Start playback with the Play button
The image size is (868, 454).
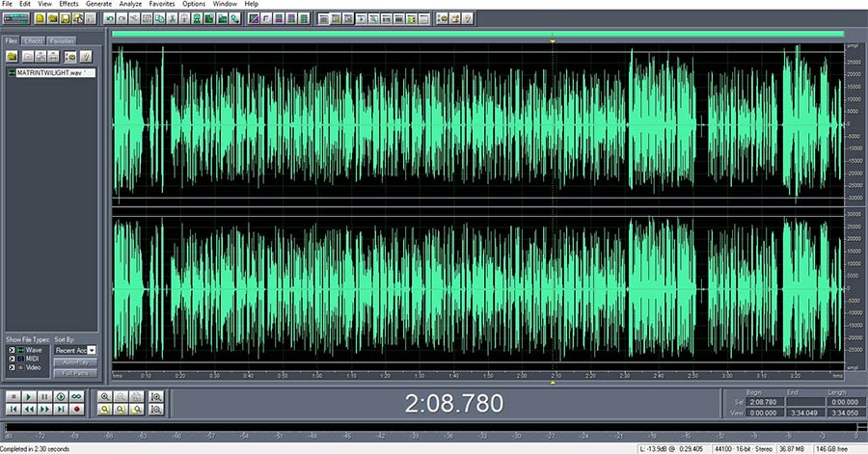pyautogui.click(x=29, y=396)
